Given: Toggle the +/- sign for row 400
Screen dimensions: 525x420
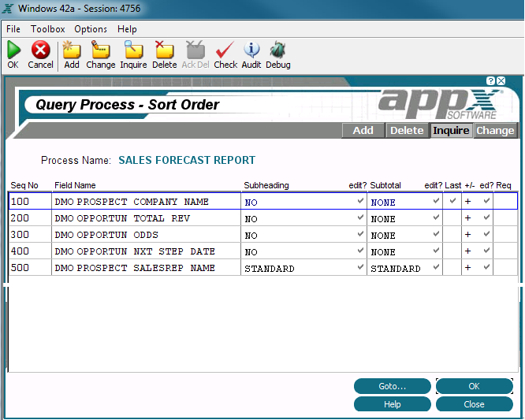Looking at the screenshot, I should click(467, 251).
